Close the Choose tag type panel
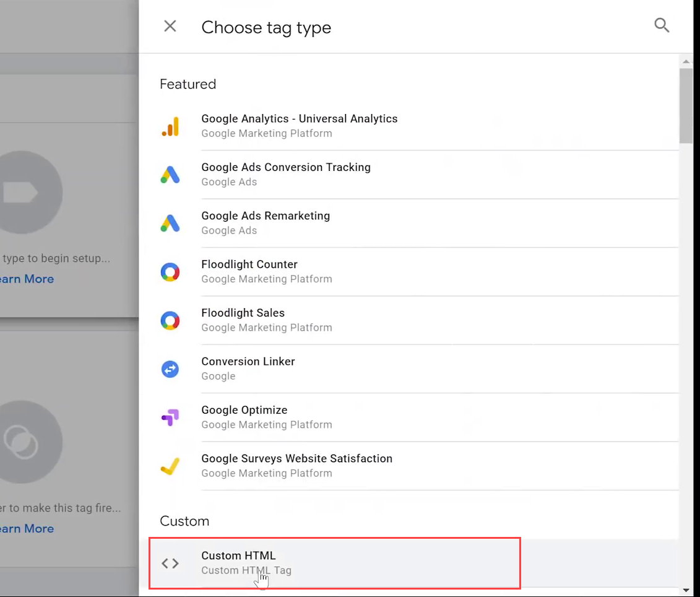 (170, 27)
